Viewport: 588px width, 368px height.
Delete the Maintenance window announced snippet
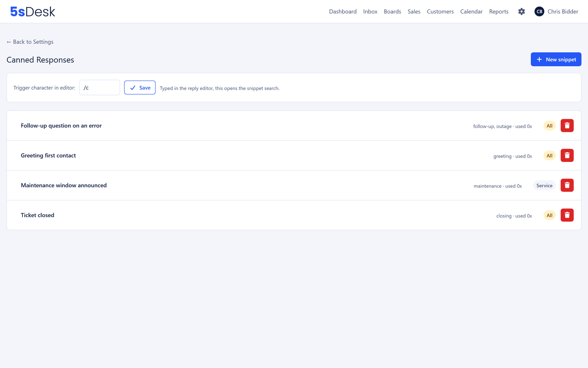(567, 185)
